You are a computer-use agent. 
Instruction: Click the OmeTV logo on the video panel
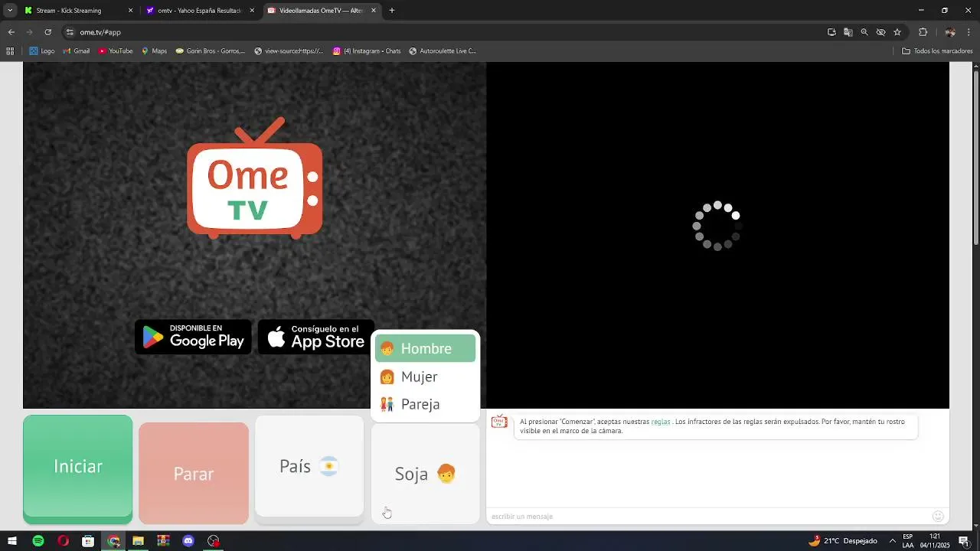click(255, 178)
